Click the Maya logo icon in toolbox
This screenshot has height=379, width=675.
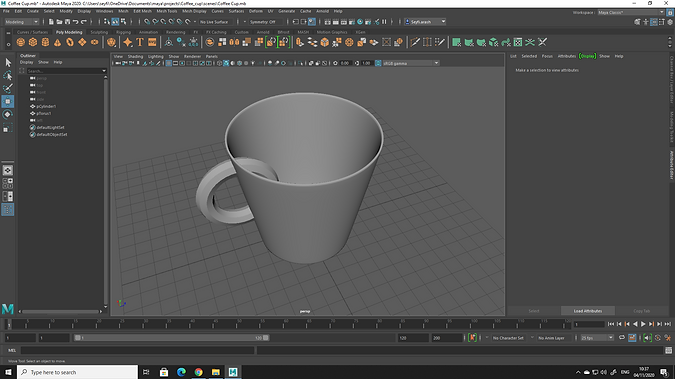click(x=8, y=309)
